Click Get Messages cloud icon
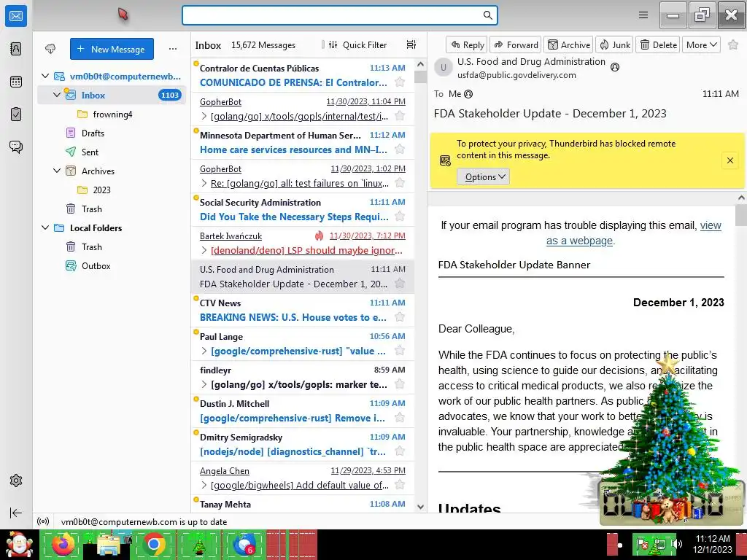Viewport: 747px width, 560px height. pyautogui.click(x=50, y=49)
